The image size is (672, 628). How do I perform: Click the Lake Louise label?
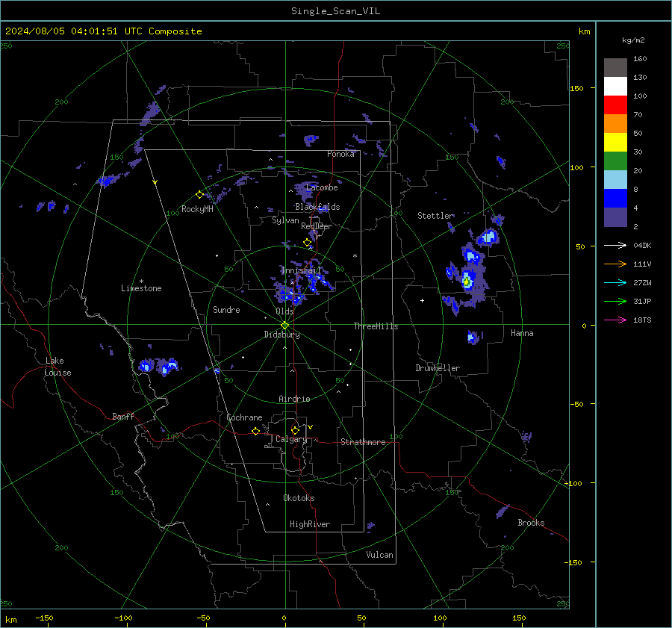57,367
